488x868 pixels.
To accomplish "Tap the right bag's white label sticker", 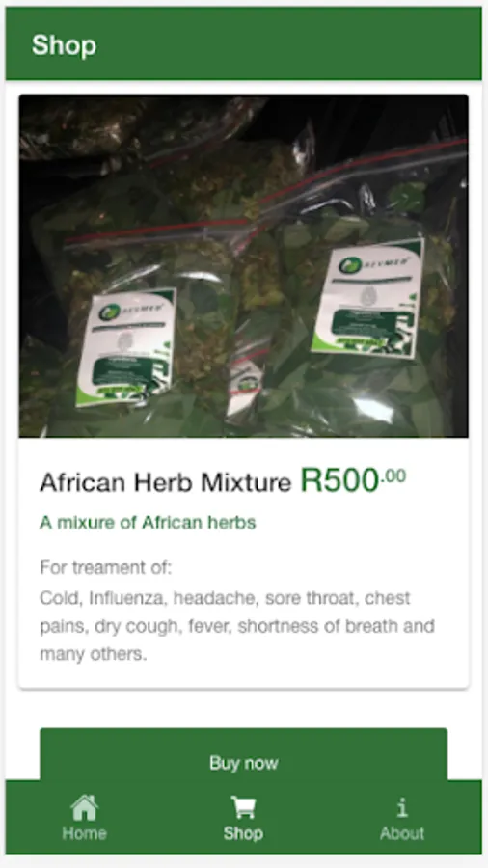I will pyautogui.click(x=366, y=298).
